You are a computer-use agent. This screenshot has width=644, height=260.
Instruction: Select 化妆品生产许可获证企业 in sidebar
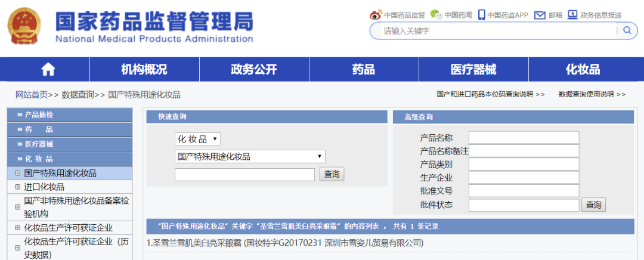pyautogui.click(x=69, y=228)
